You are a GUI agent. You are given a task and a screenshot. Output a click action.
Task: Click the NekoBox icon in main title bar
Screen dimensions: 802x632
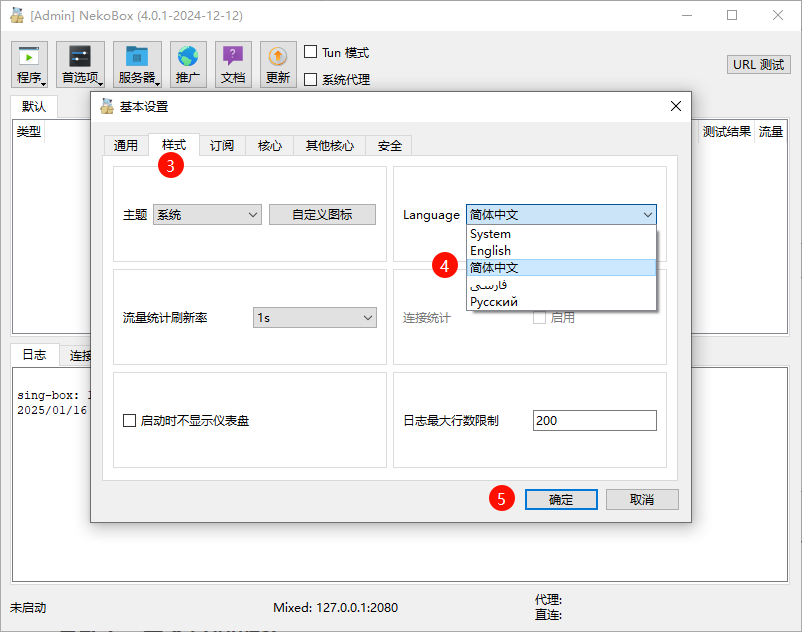(16, 16)
